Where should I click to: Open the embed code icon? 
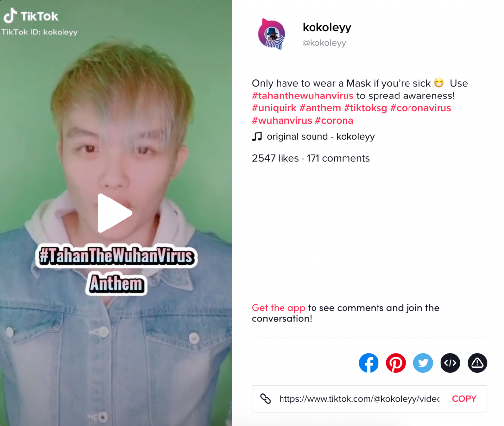450,363
